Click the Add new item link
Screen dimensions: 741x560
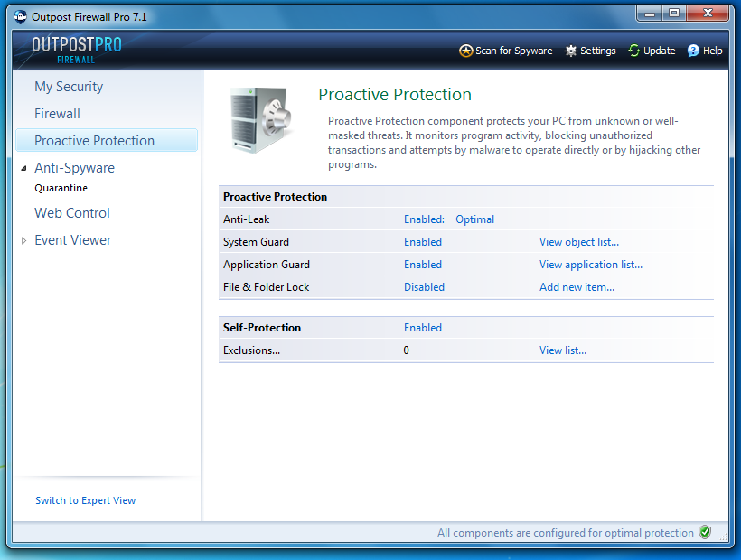tap(577, 287)
